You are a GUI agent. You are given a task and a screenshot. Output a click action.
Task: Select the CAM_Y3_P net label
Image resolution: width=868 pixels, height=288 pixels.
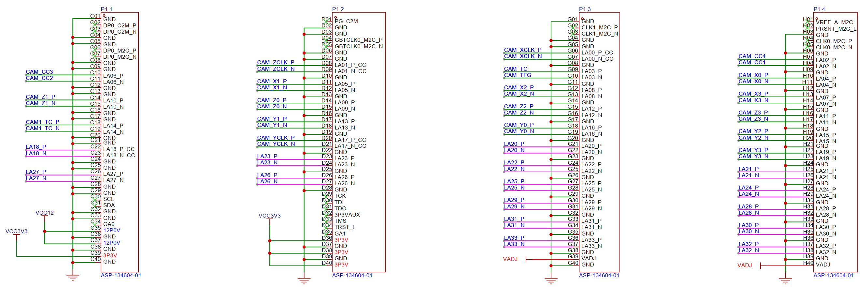753,150
